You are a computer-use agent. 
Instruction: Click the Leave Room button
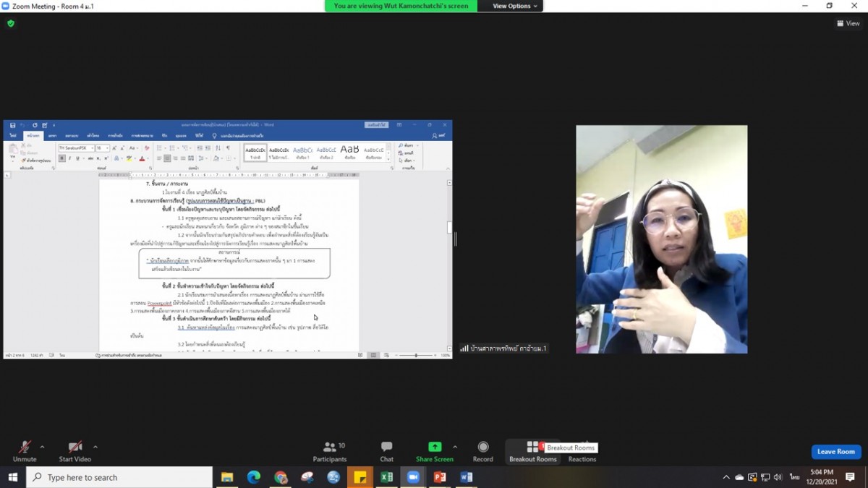click(835, 452)
